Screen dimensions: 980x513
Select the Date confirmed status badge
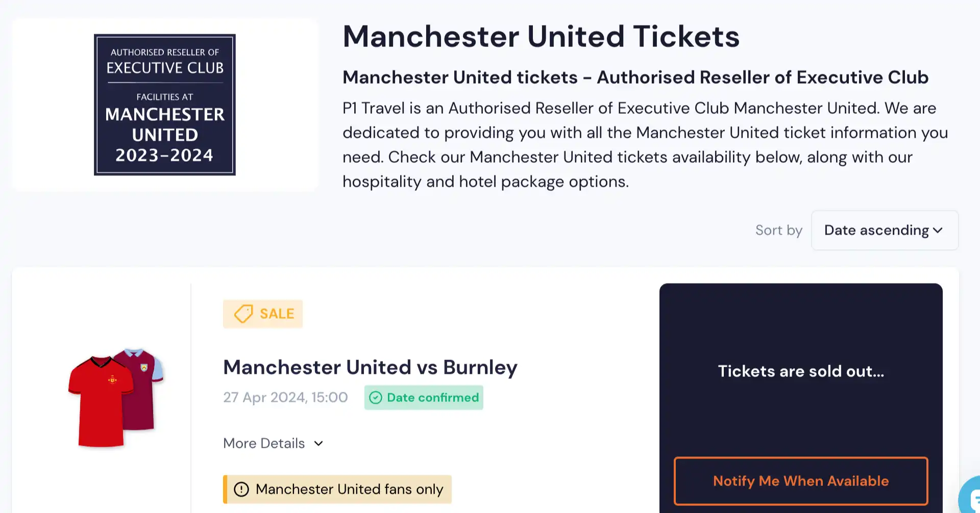tap(424, 397)
